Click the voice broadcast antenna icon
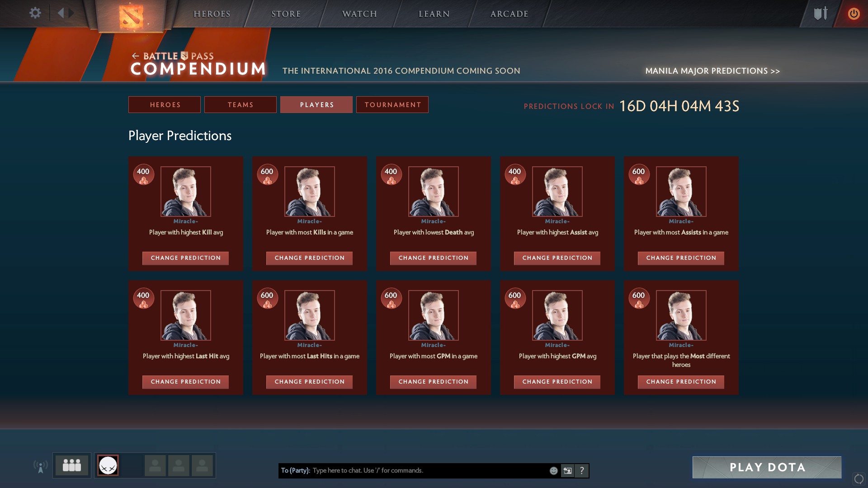The height and width of the screenshot is (488, 868). [40, 466]
